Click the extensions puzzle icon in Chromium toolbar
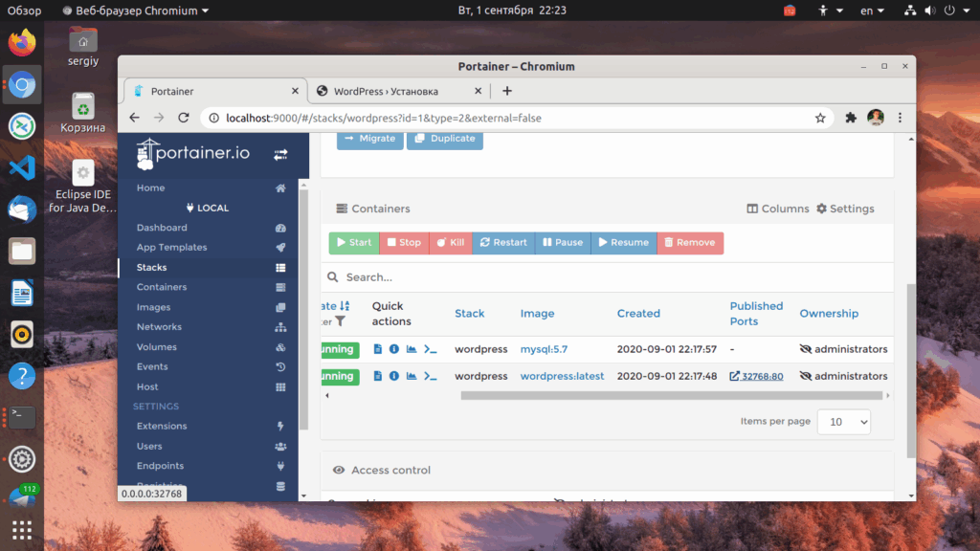The height and width of the screenshot is (551, 980). (x=850, y=118)
